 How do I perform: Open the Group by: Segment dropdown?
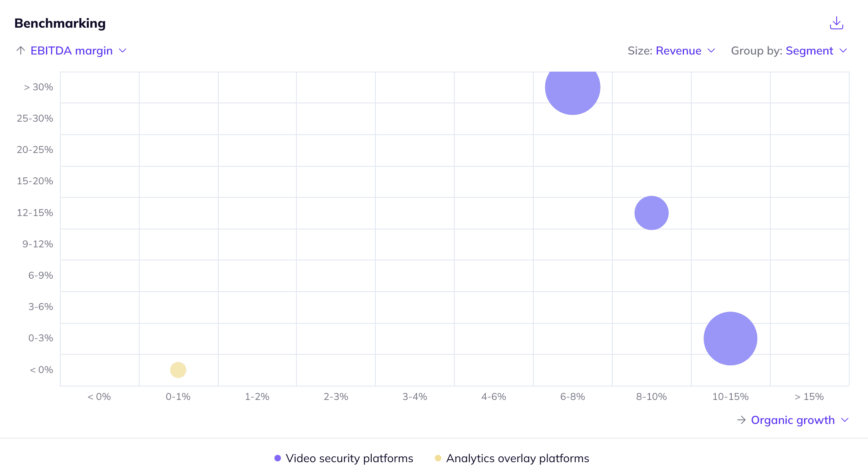tap(809, 50)
